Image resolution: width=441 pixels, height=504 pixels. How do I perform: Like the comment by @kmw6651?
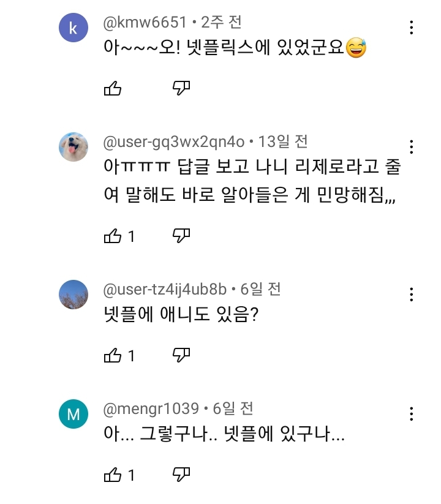click(x=113, y=89)
